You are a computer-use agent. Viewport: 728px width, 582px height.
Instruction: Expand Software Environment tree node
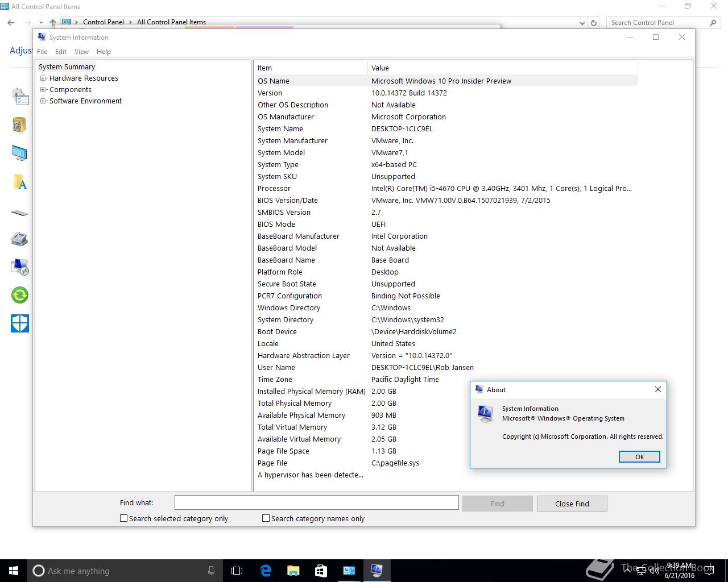pos(43,101)
